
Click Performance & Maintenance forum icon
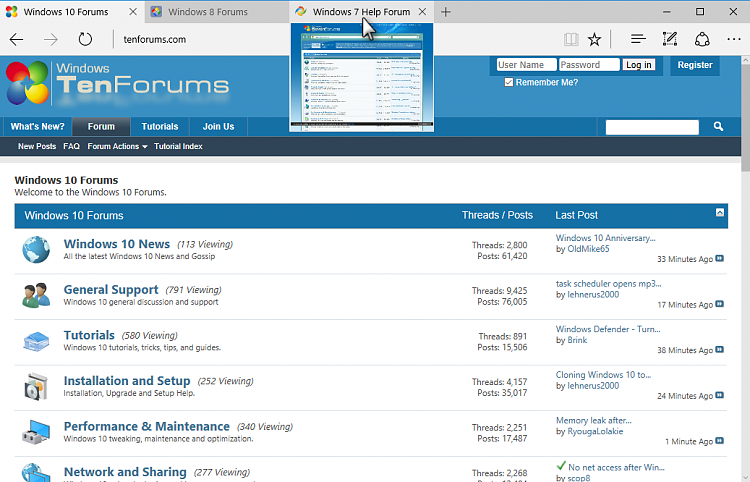tap(36, 432)
